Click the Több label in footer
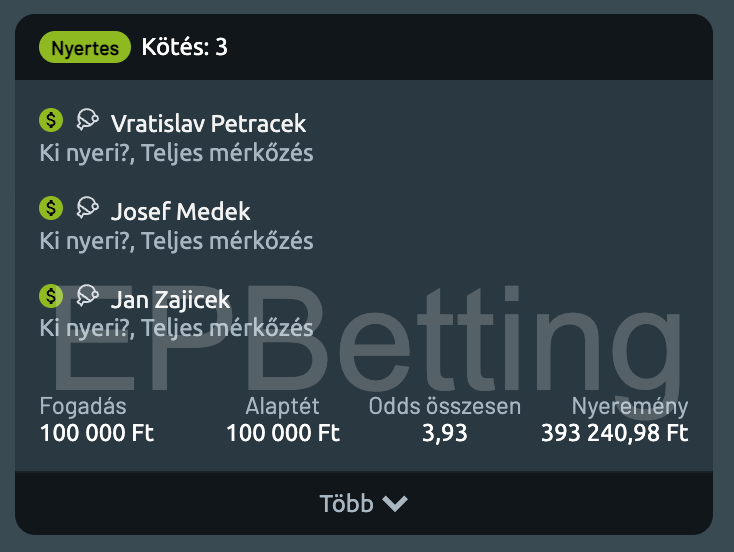734x552 pixels. tap(346, 504)
